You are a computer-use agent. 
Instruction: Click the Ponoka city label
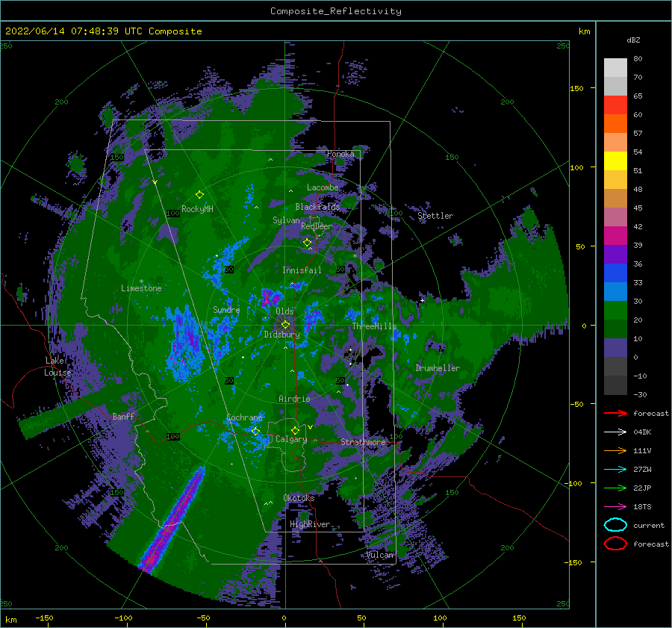click(x=340, y=154)
